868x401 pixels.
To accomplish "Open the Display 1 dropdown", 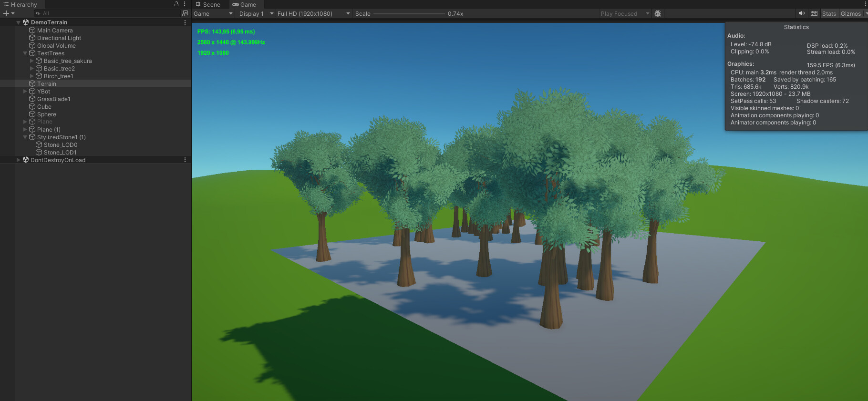I will coord(257,14).
